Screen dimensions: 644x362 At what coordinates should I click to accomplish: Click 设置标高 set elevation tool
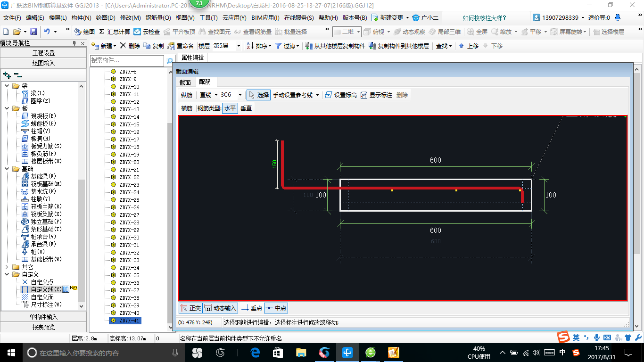coord(341,95)
